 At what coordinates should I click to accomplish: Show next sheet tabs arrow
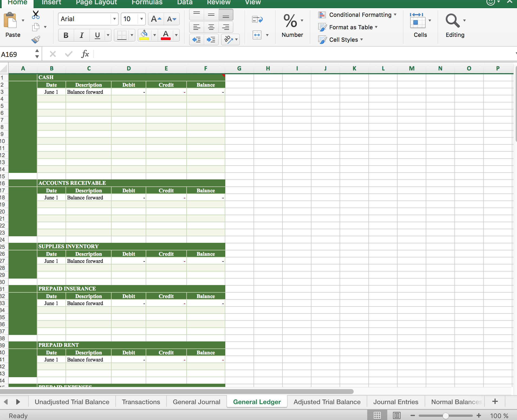click(18, 402)
